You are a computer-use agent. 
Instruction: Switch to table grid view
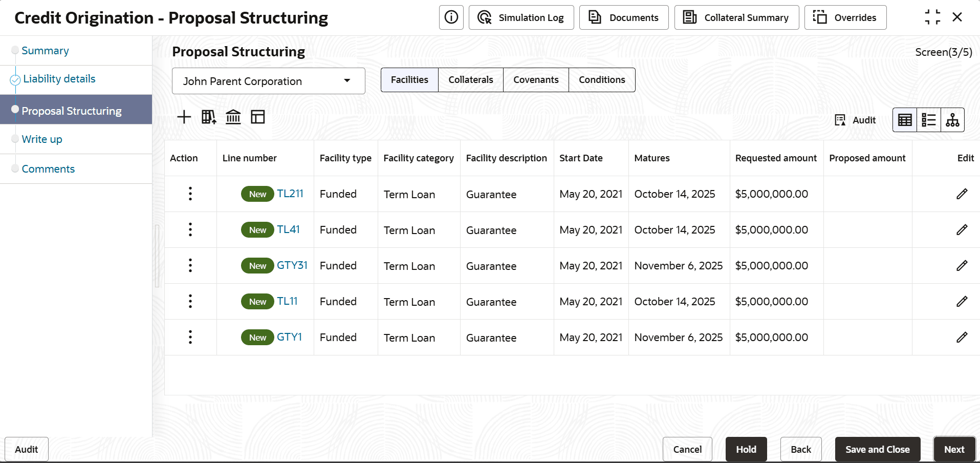pos(905,120)
